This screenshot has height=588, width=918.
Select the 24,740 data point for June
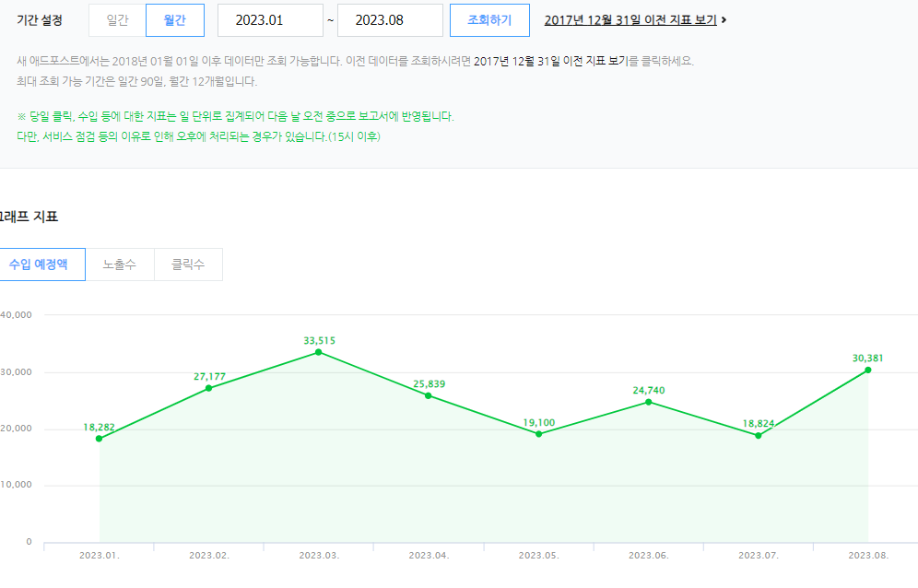[648, 402]
